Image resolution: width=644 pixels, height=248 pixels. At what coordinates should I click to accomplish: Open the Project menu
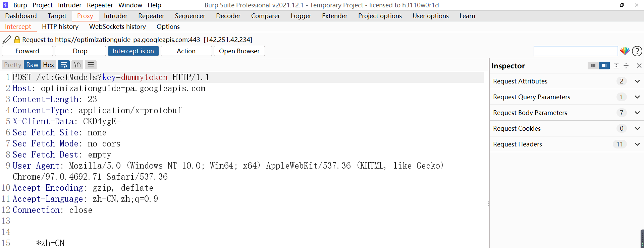coord(43,5)
